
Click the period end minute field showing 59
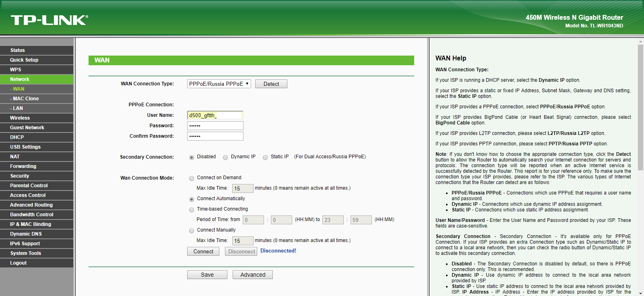pos(361,220)
